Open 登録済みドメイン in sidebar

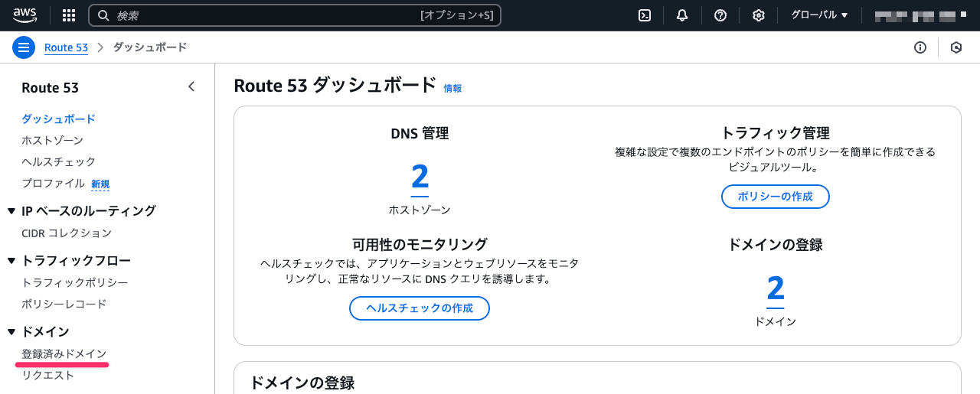64,353
